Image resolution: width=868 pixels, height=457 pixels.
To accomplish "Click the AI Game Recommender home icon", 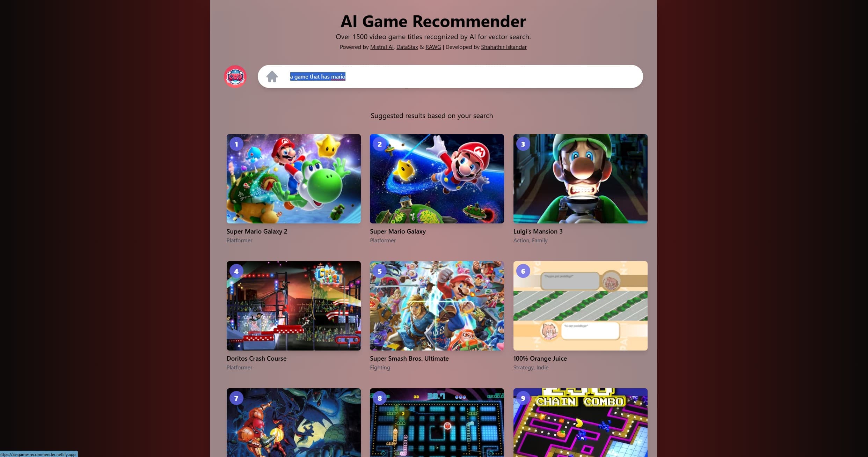I will click(x=271, y=76).
